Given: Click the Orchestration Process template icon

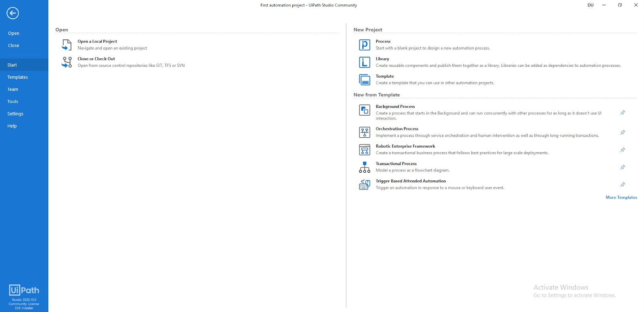Looking at the screenshot, I should (x=365, y=132).
